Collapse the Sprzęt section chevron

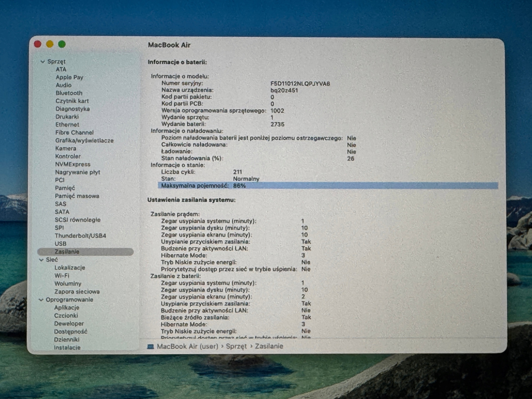pyautogui.click(x=43, y=62)
